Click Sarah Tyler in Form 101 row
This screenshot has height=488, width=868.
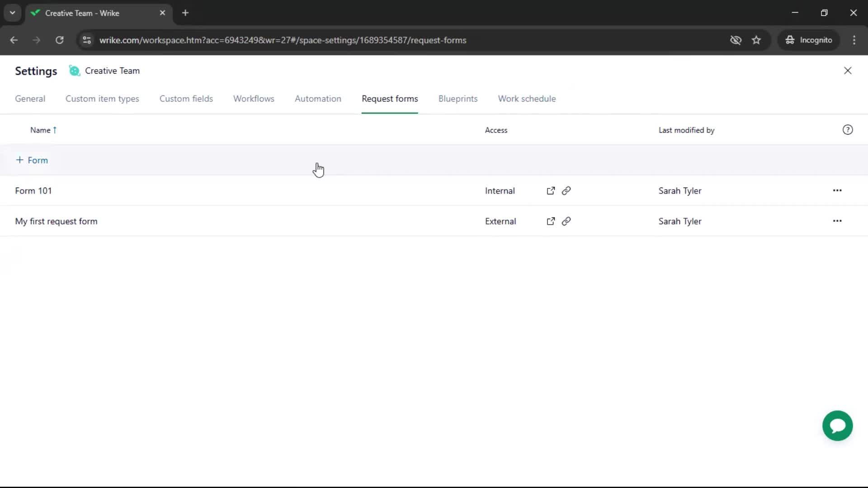(x=680, y=191)
